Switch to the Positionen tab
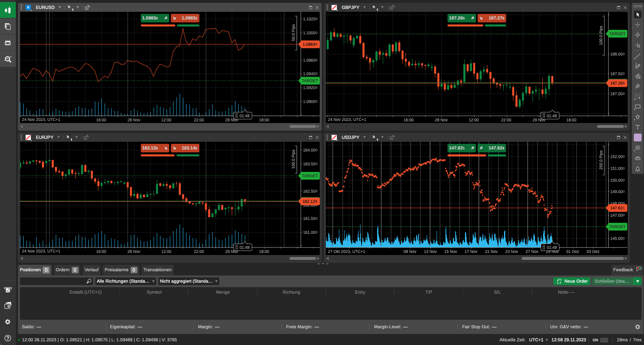The image size is (644, 345). (x=35, y=270)
